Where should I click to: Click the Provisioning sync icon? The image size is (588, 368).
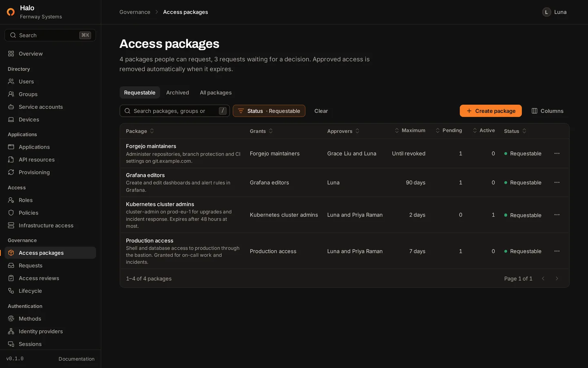click(x=11, y=172)
